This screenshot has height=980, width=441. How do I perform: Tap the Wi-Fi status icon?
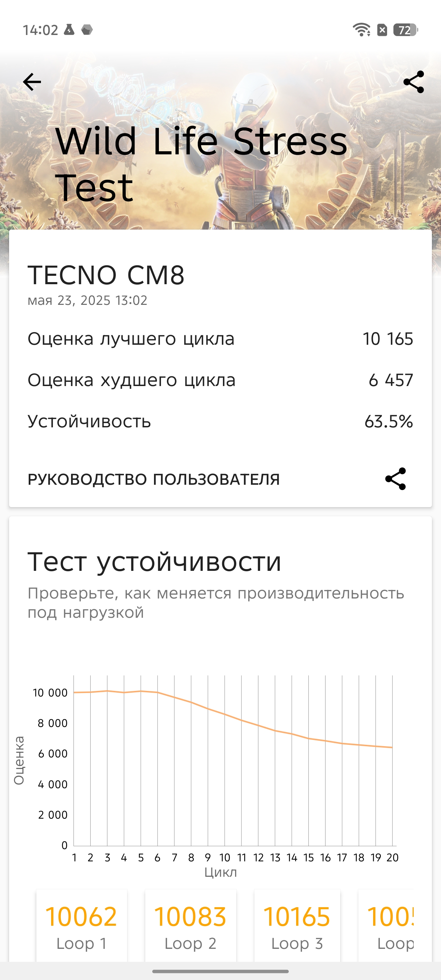point(361,30)
